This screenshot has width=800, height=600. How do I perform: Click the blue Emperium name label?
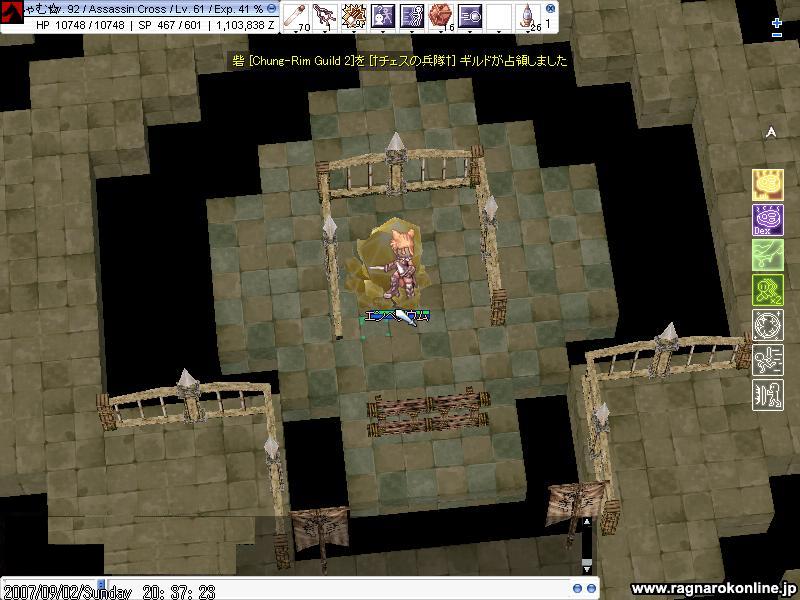397,317
